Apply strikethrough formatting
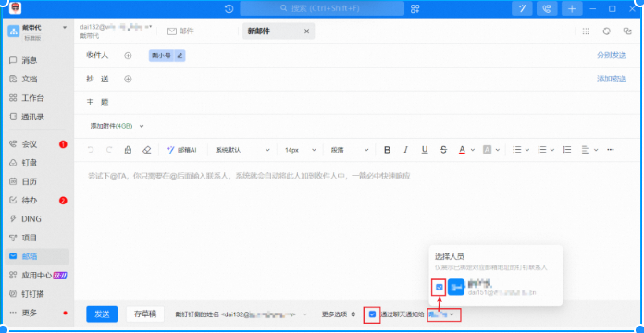644x333 pixels. click(443, 150)
